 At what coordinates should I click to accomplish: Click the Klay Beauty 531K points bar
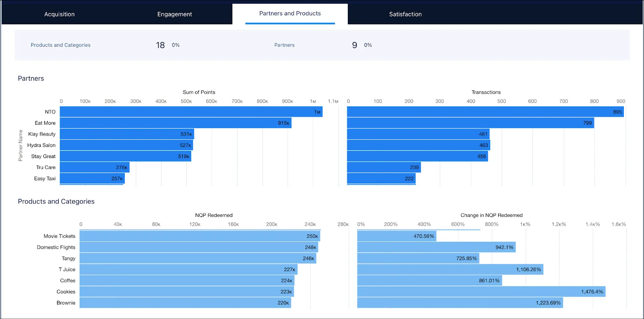(127, 134)
